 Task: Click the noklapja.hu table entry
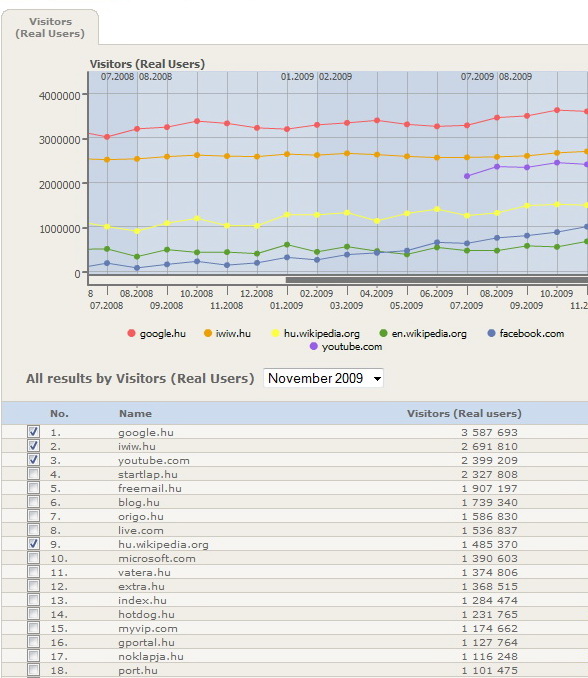point(150,656)
